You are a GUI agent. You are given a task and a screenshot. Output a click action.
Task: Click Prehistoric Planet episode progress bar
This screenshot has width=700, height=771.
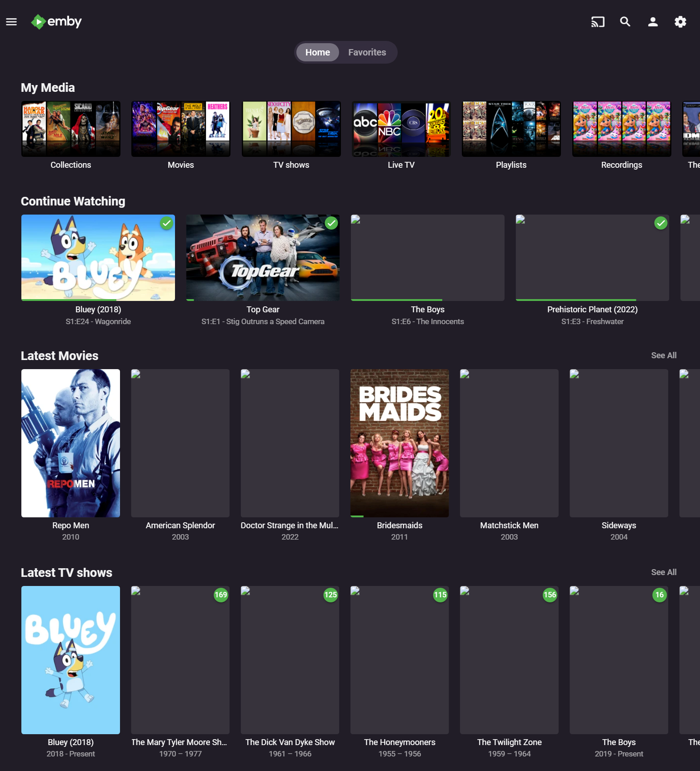[x=592, y=300]
